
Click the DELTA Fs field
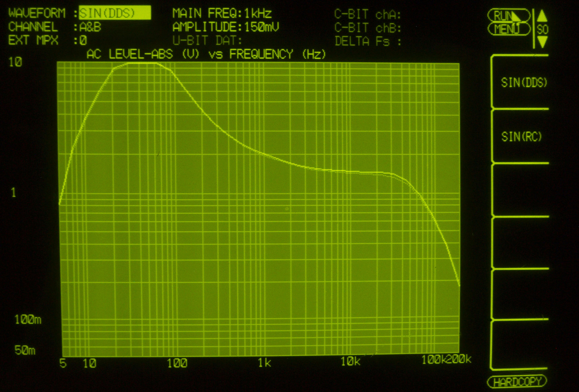(367, 42)
